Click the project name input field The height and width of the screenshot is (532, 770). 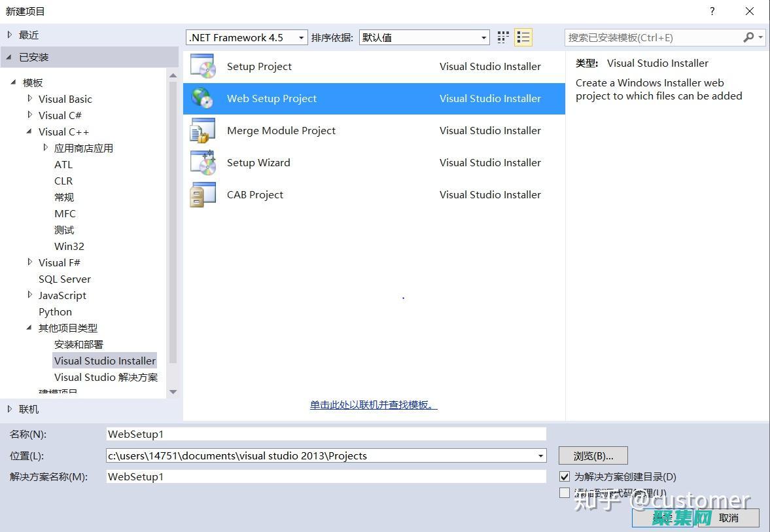(x=326, y=434)
